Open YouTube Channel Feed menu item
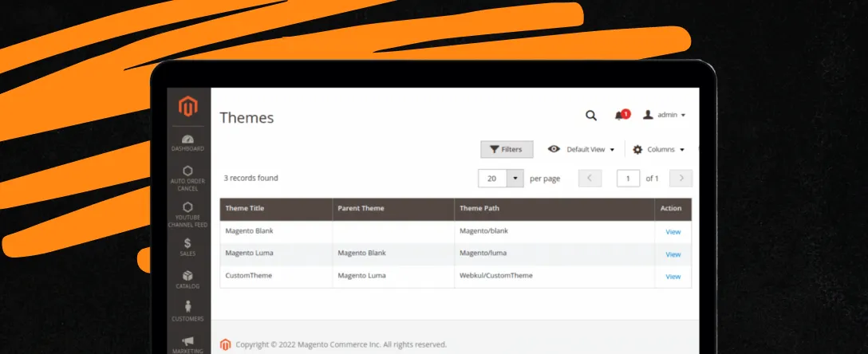 187,214
